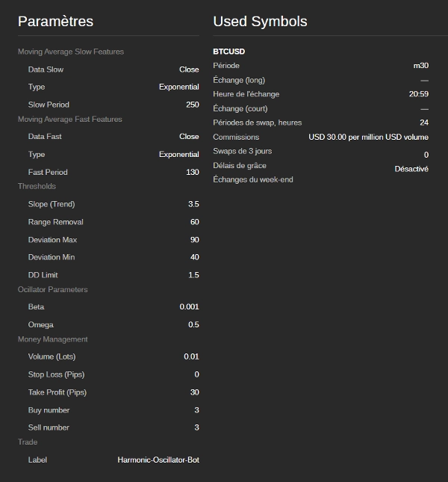Click the Stop Loss (Pips) value 0
The height and width of the screenshot is (482, 448).
(196, 374)
